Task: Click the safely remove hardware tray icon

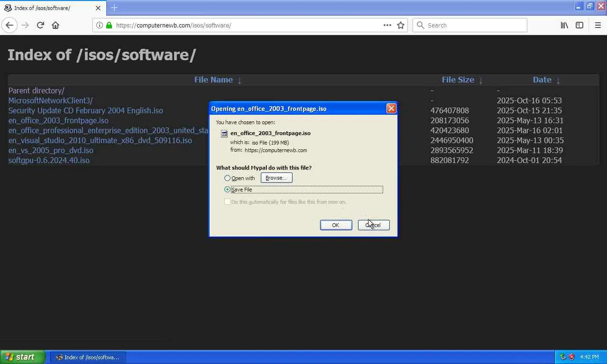Action: 563,357
